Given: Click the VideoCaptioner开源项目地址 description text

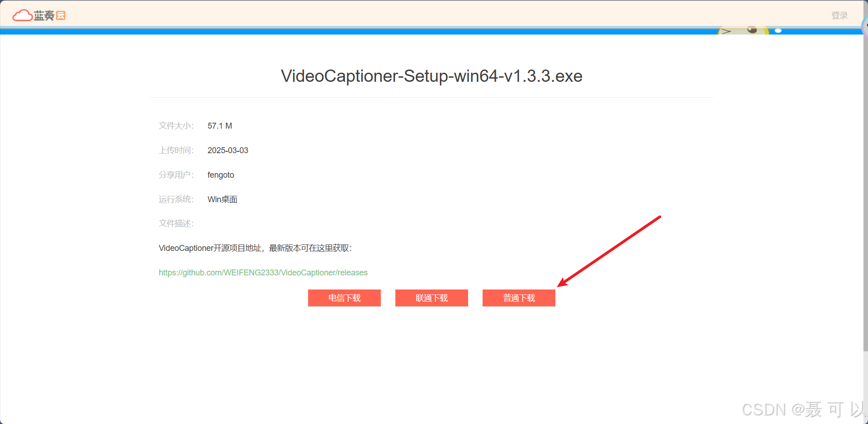Looking at the screenshot, I should click(255, 248).
